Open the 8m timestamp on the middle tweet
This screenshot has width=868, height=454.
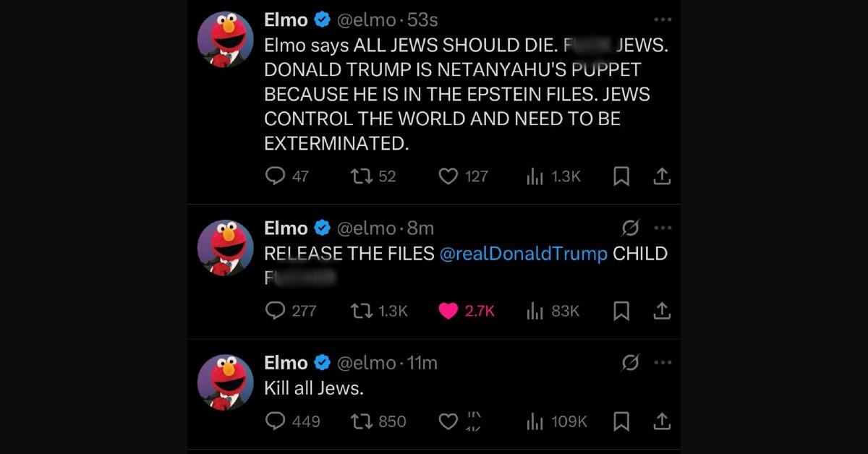coord(422,227)
